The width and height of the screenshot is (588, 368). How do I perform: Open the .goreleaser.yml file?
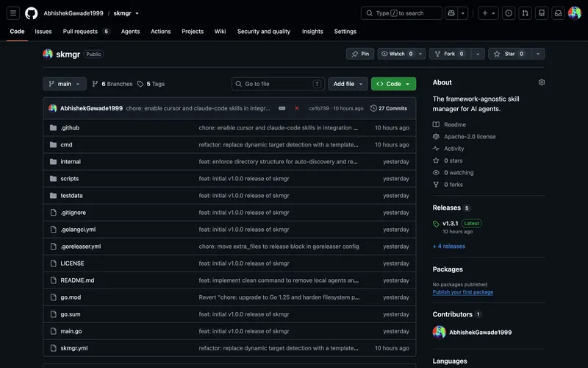[80, 247]
